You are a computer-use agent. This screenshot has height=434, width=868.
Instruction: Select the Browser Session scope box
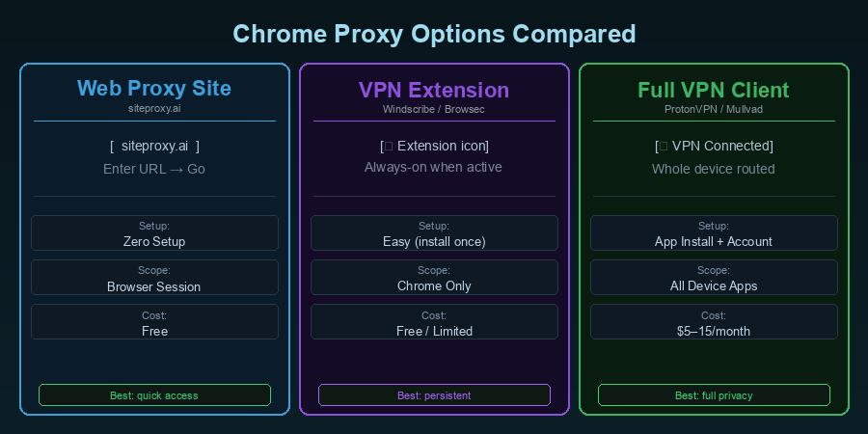pos(154,278)
